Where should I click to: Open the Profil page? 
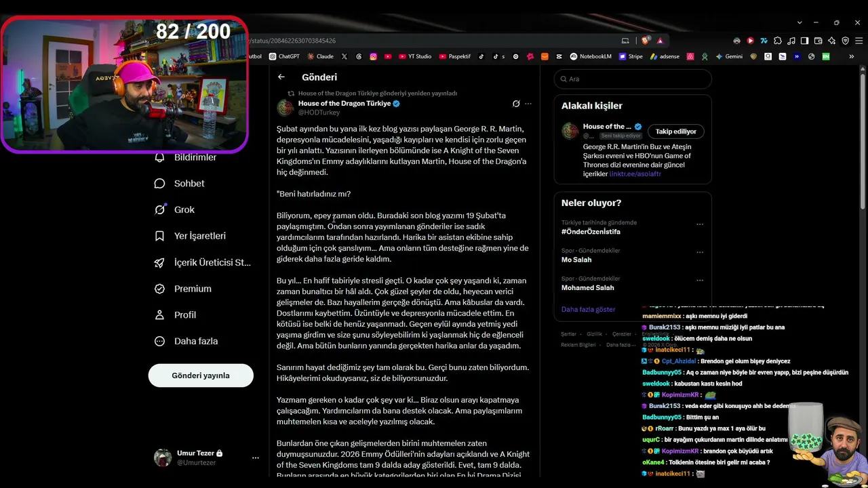[x=176, y=315]
